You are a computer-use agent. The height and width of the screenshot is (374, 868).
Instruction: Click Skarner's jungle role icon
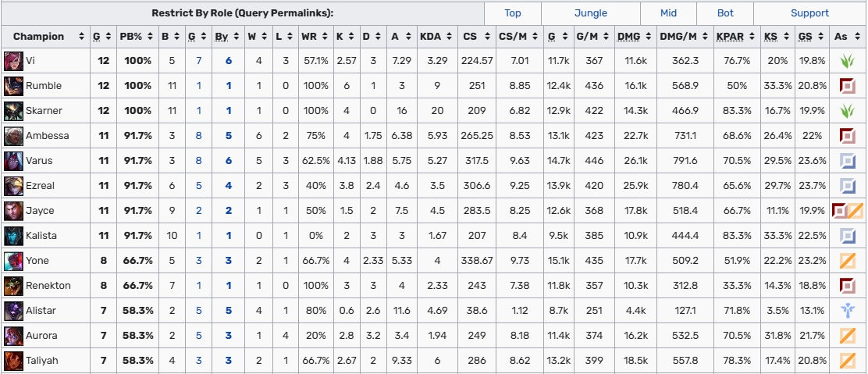(848, 111)
